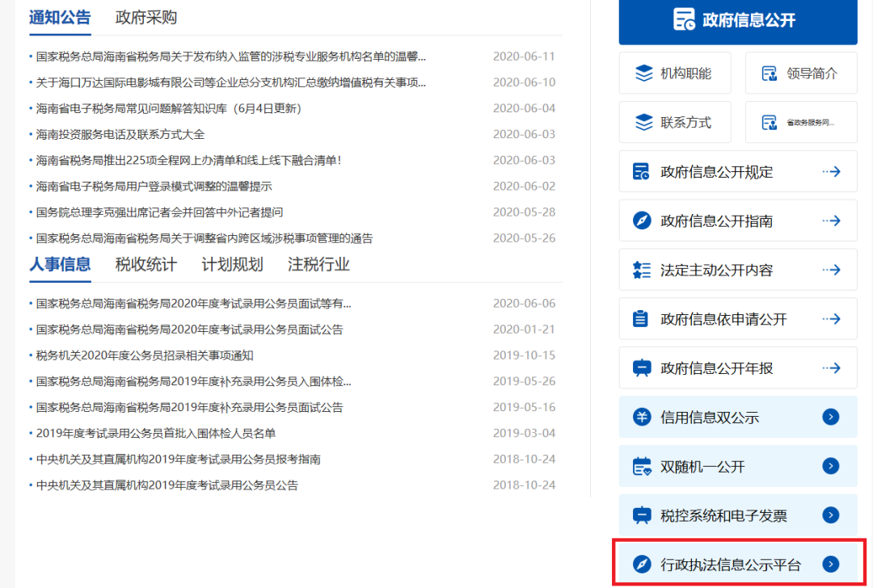Switch to the 政府采购 tab
This screenshot has height=588, width=873.
pyautogui.click(x=145, y=18)
